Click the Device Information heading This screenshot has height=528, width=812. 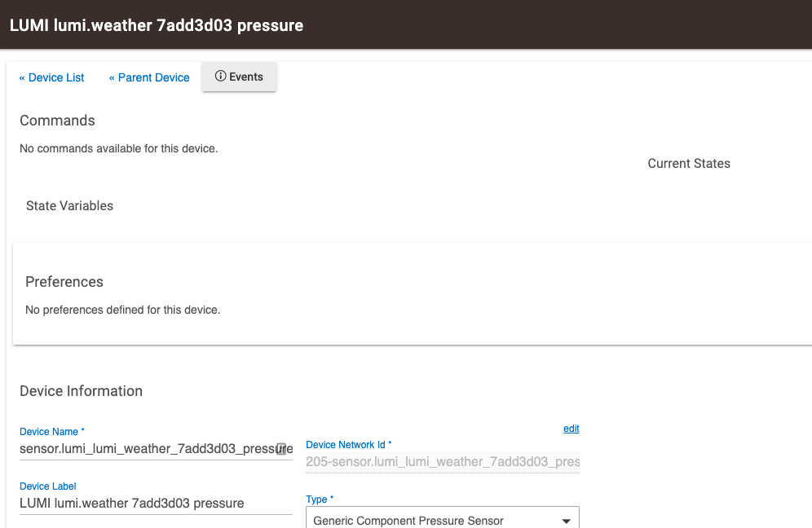point(81,391)
